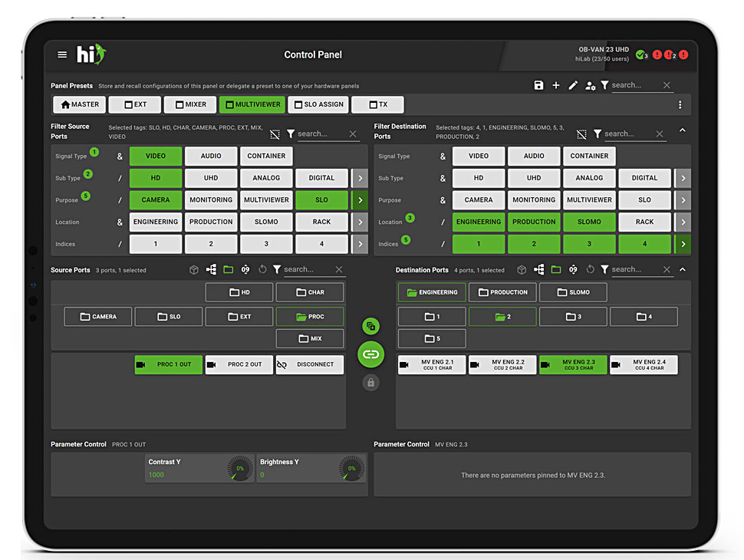Switch to TX preset
The width and height of the screenshot is (744, 560).
377,105
